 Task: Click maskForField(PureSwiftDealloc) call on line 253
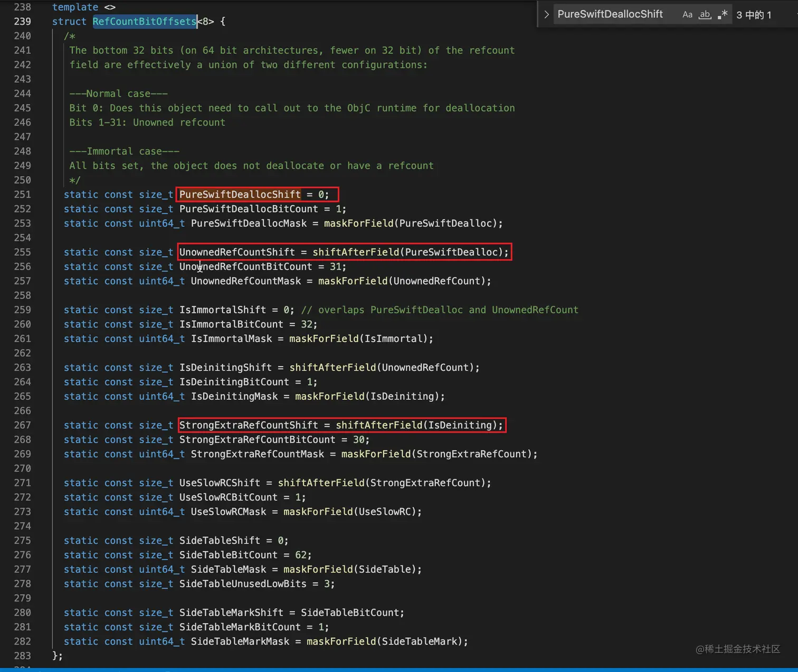coord(411,223)
